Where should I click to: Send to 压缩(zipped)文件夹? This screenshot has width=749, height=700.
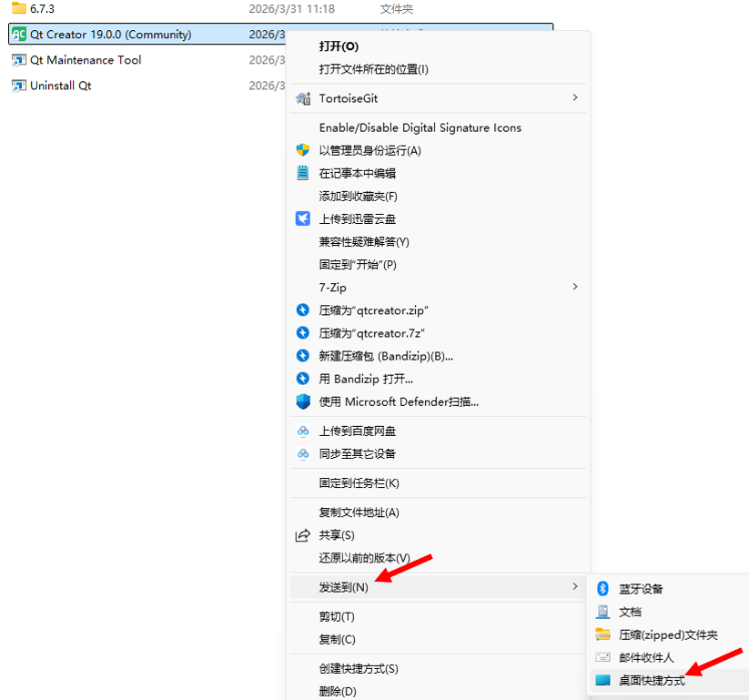(668, 635)
